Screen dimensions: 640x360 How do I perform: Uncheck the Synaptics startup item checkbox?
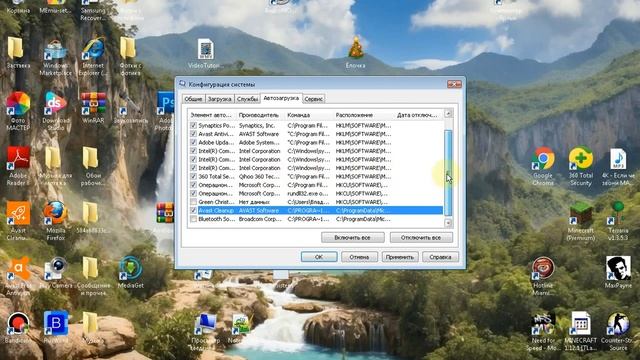(193, 125)
